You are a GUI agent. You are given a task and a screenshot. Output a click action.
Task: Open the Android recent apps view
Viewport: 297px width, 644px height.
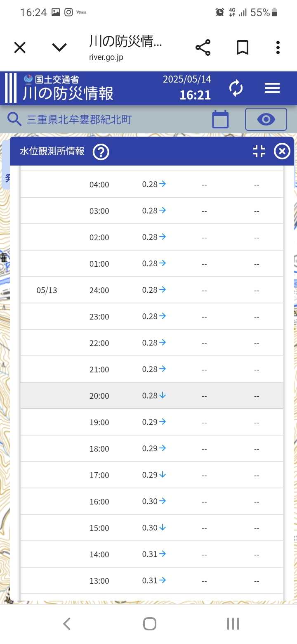[233, 624]
